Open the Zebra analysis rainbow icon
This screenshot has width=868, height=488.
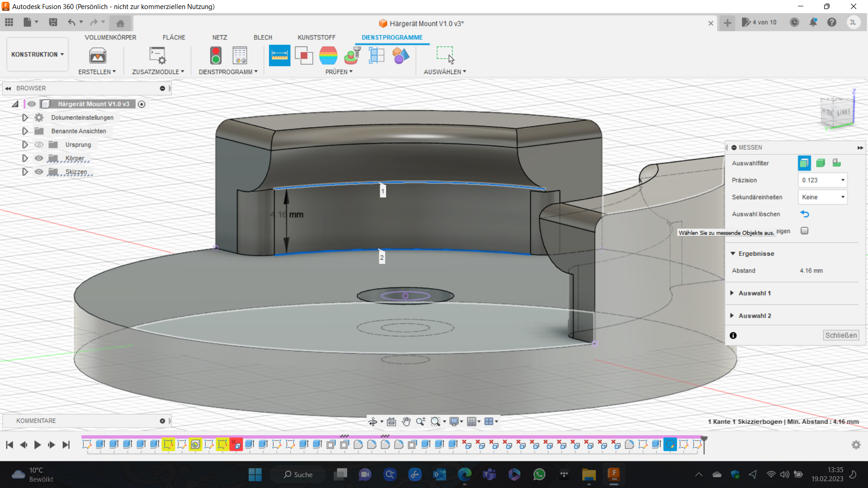tap(328, 56)
